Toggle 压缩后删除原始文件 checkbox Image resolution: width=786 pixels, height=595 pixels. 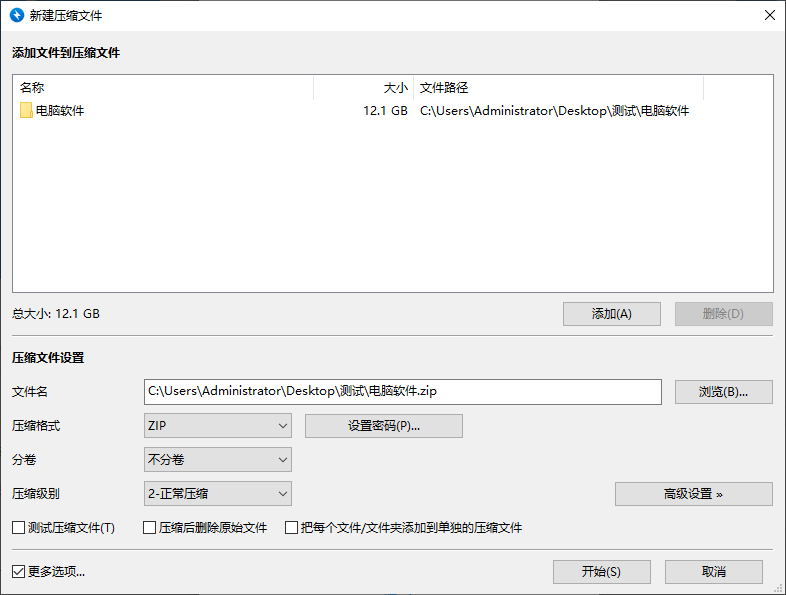(x=150, y=527)
